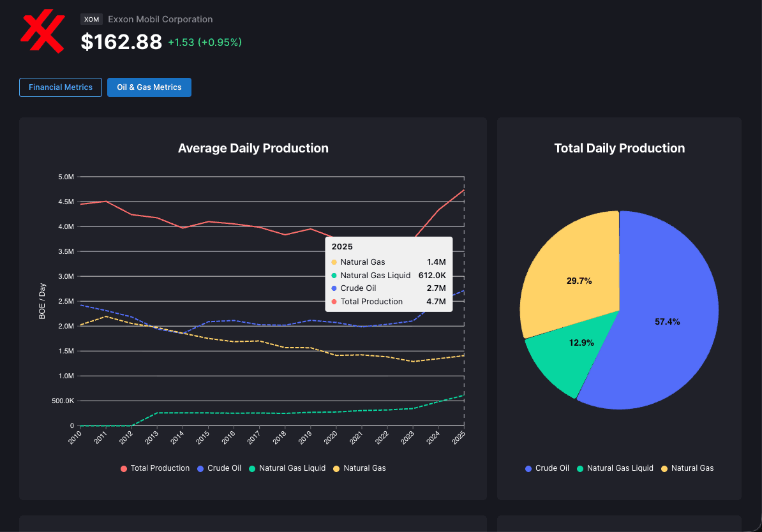Click the Exxon Mobil Corporation name text

pyautogui.click(x=160, y=19)
